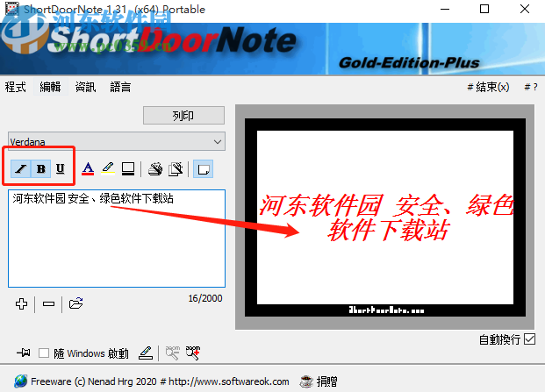Screen dimensions: 545x392
Task: Click the coffee cup donate icon
Action: (307, 381)
